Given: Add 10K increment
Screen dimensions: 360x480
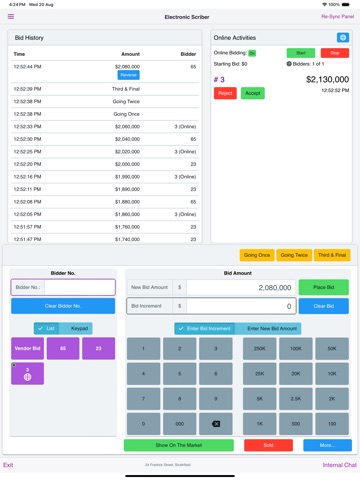Looking at the screenshot, I should 332,374.
